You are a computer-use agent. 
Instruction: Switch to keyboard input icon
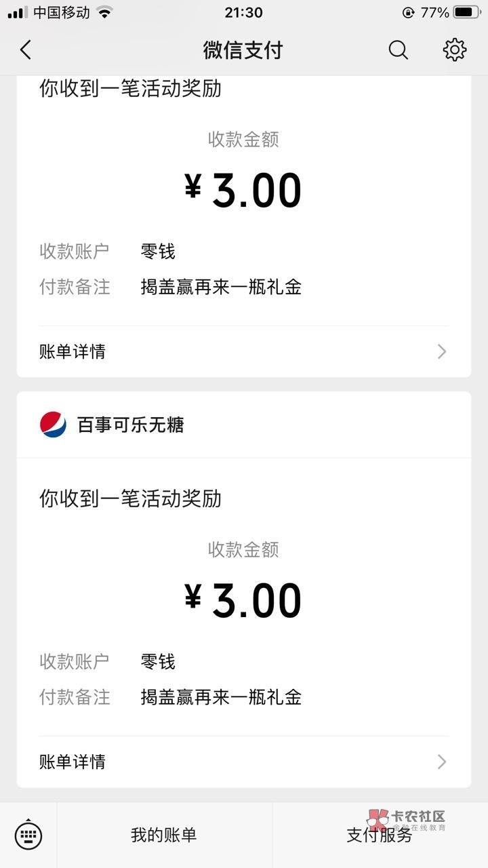coord(28,835)
